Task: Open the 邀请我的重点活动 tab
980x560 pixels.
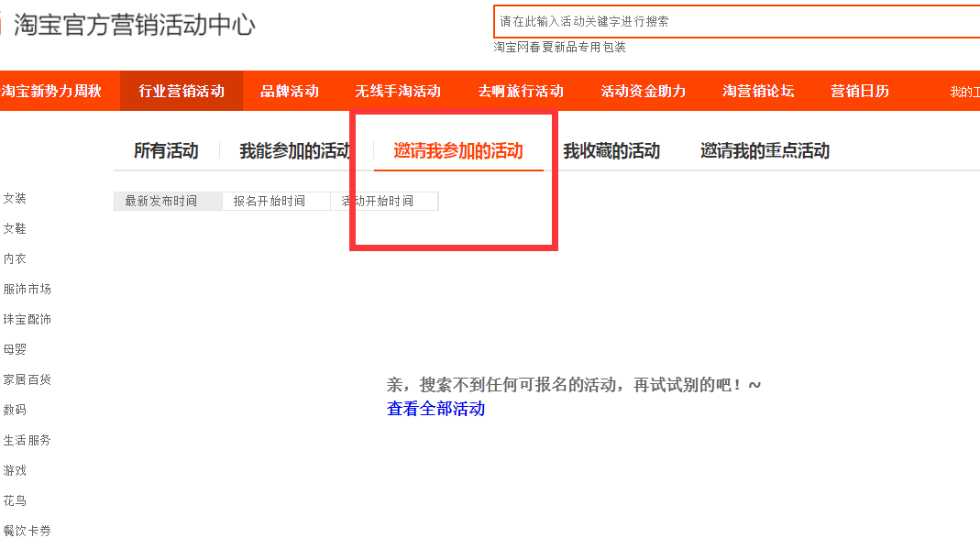Action: click(x=765, y=150)
